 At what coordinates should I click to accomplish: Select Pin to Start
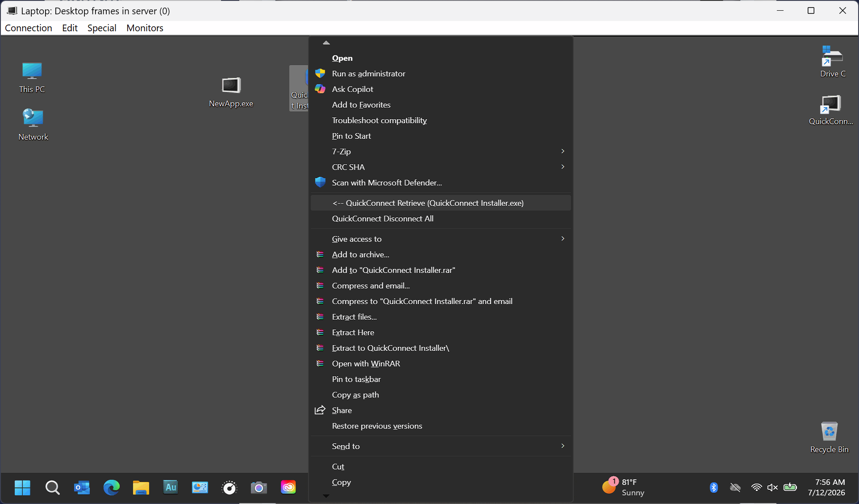point(441,136)
